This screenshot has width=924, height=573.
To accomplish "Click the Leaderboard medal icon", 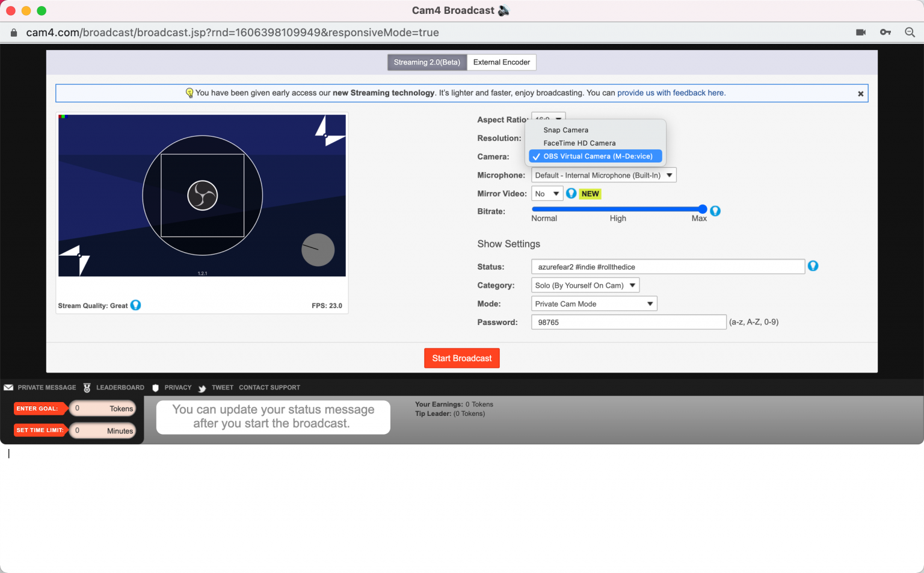I will pyautogui.click(x=87, y=388).
